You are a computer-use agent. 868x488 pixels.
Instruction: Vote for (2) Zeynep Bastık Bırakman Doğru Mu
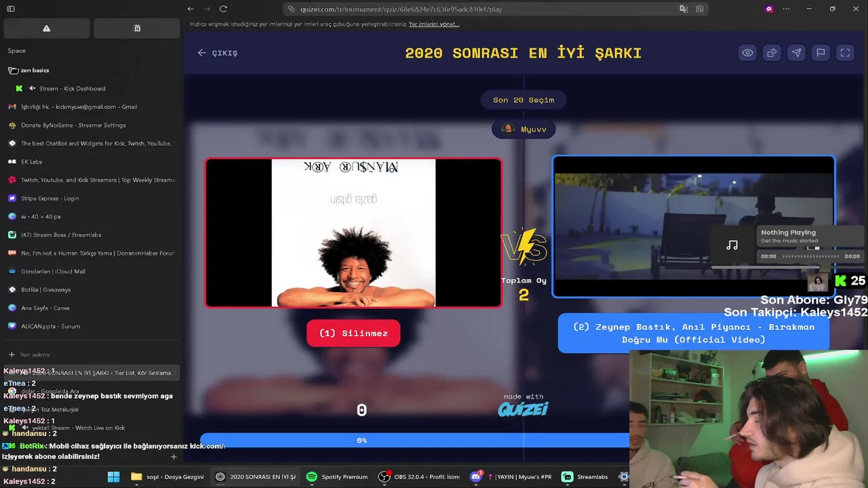click(x=693, y=333)
